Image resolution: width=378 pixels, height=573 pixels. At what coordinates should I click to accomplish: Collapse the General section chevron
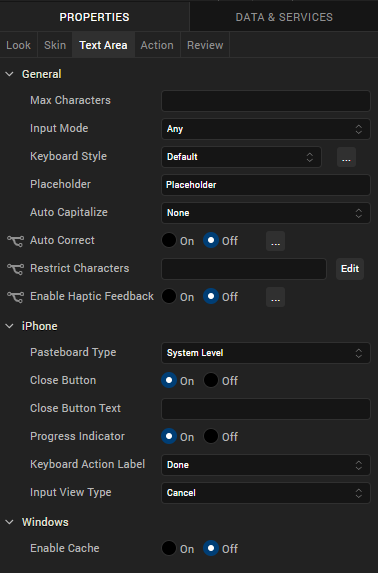tap(10, 74)
